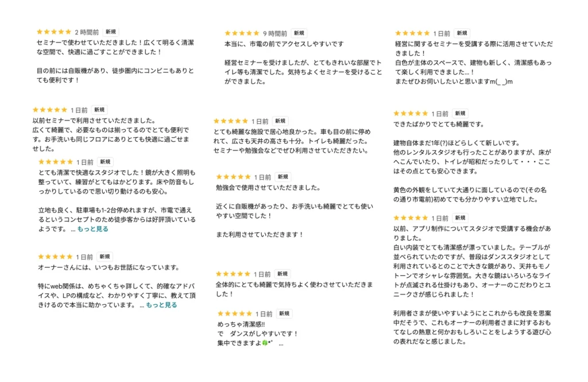Expand もっと見る on the 清潔で快適なスタジオ review
Image resolution: width=588 pixels, height=382 pixels.
92,229
